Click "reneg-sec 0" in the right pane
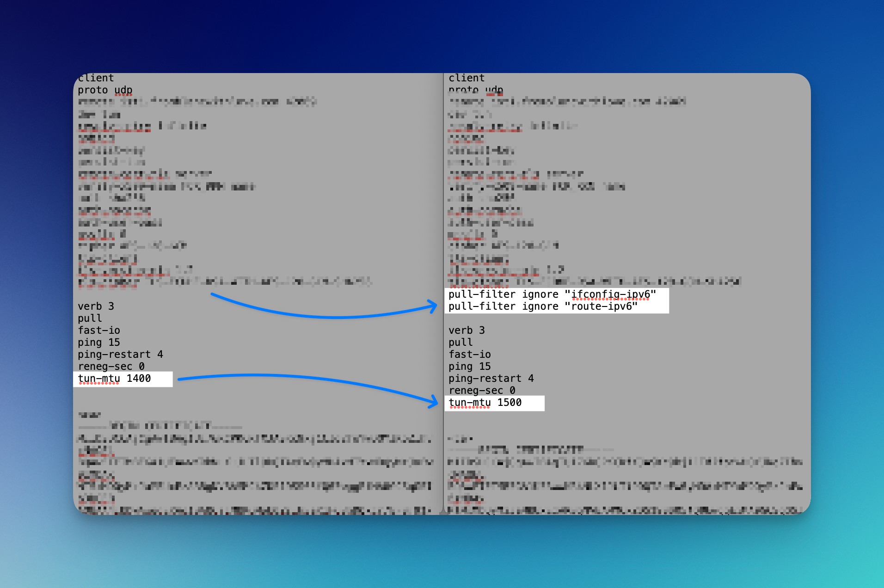The width and height of the screenshot is (884, 588). (x=482, y=391)
